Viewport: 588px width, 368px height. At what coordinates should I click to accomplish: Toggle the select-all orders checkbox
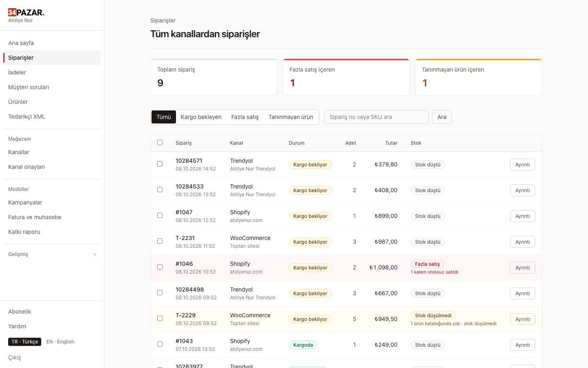click(160, 143)
